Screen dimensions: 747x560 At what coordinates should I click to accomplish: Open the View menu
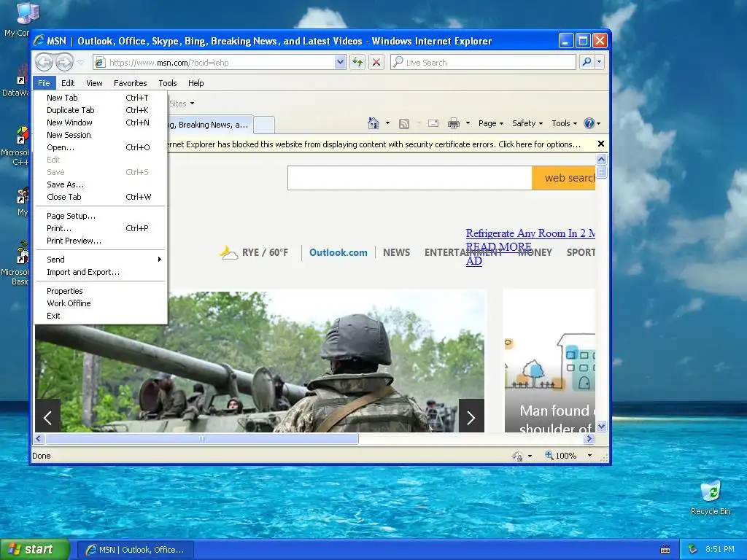pos(94,83)
